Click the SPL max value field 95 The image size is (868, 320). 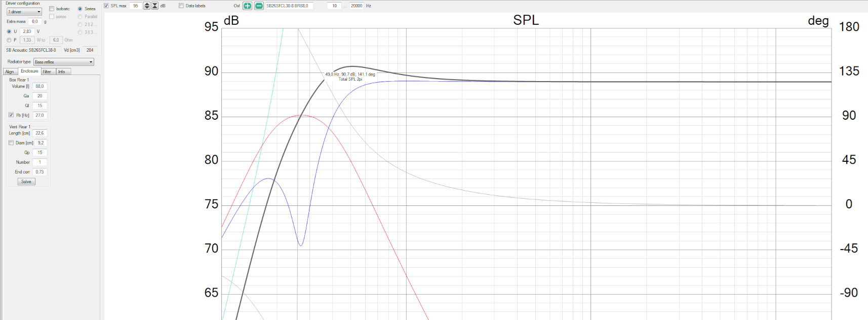pos(136,6)
